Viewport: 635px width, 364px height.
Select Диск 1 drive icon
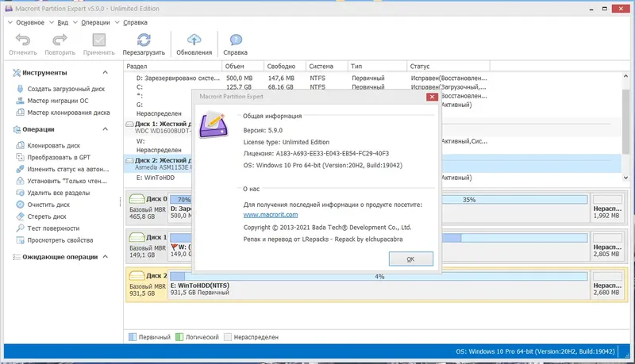click(x=137, y=237)
